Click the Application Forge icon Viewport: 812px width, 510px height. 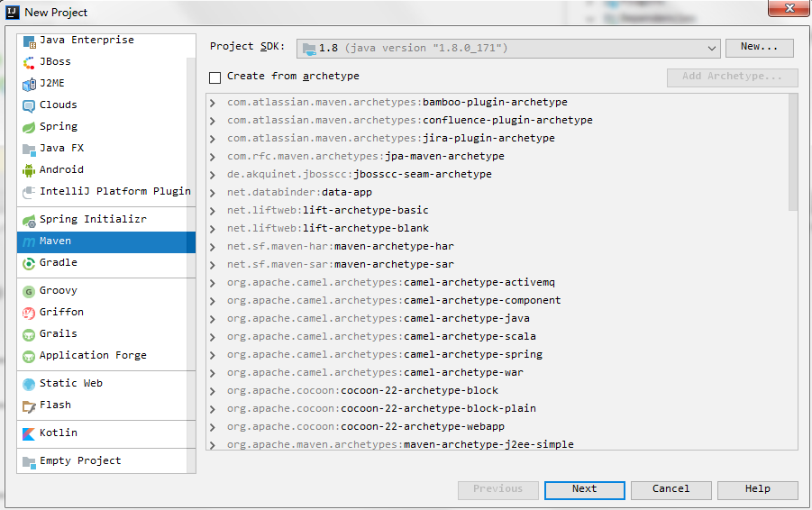click(29, 356)
